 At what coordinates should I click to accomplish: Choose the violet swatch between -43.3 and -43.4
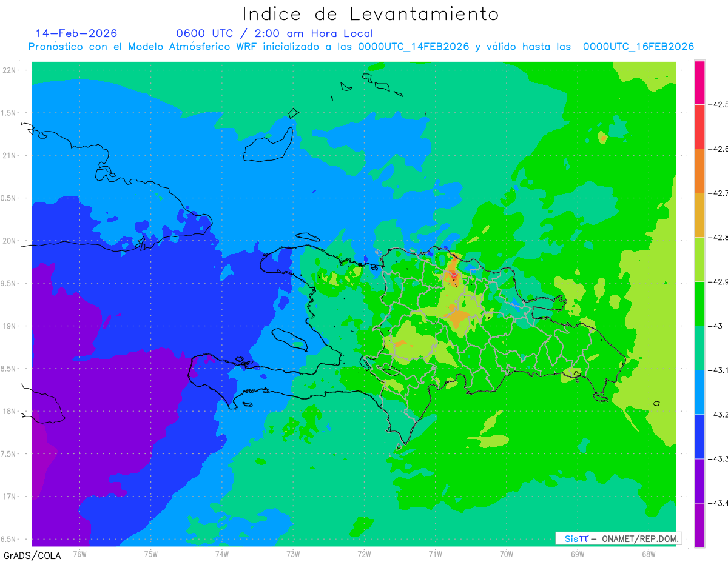699,481
